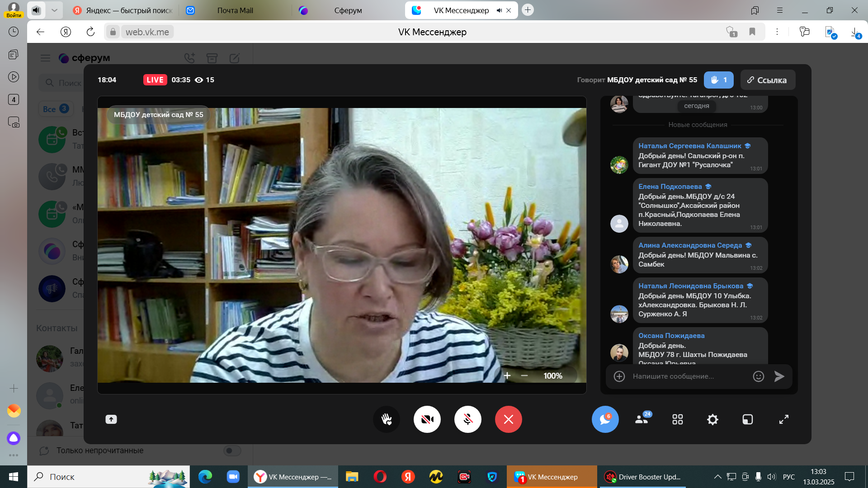Switch keyboard language РУС indicator
This screenshot has height=488, width=868.
(789, 477)
